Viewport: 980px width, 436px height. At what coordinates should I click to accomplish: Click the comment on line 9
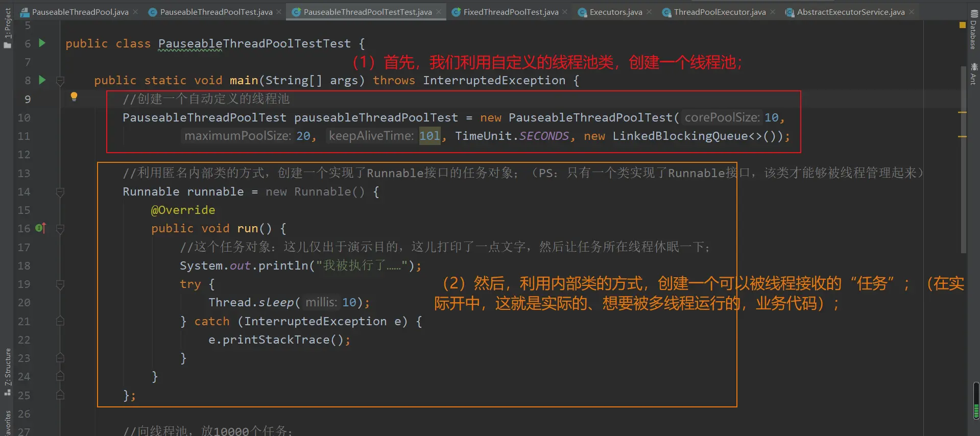[206, 99]
